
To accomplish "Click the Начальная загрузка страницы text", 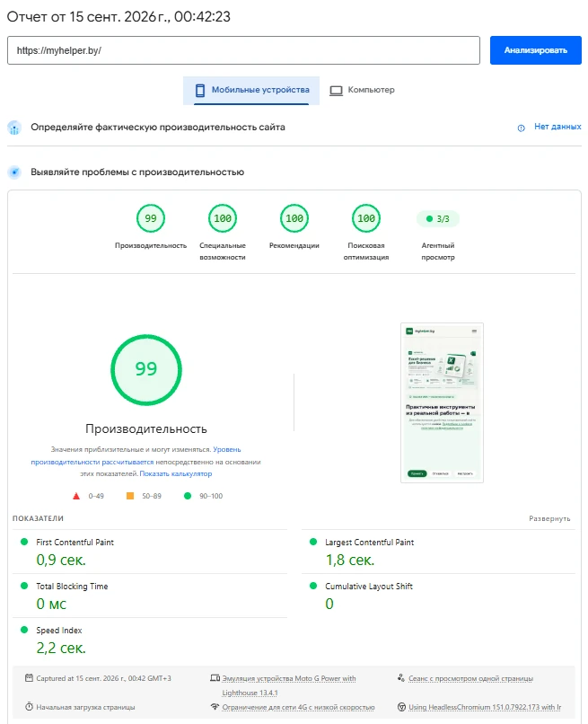I will (x=85, y=707).
